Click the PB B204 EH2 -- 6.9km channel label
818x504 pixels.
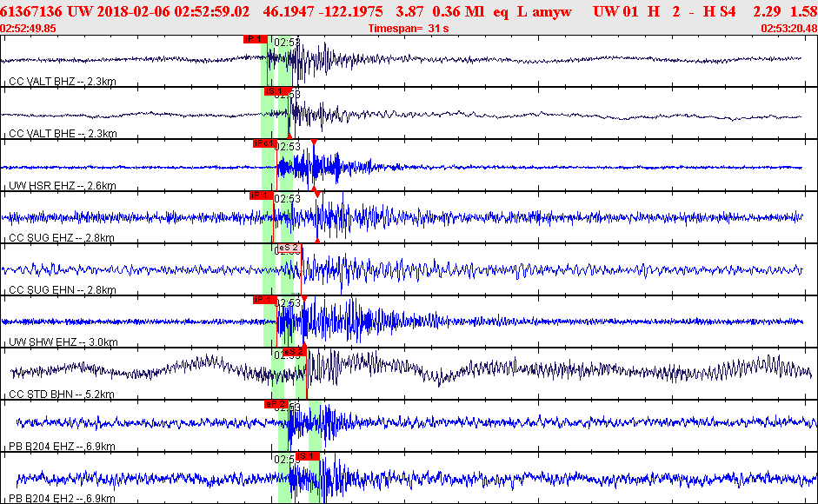(x=62, y=499)
